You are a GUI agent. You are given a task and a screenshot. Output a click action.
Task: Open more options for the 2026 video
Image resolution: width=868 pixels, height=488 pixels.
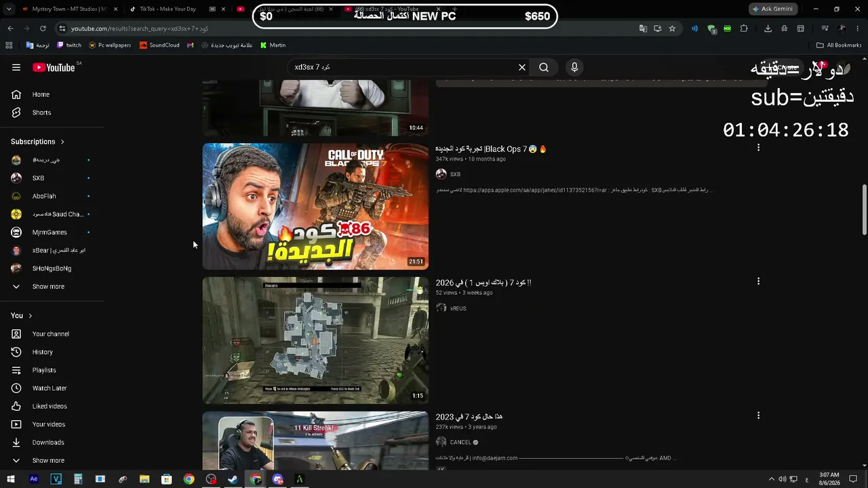point(758,281)
